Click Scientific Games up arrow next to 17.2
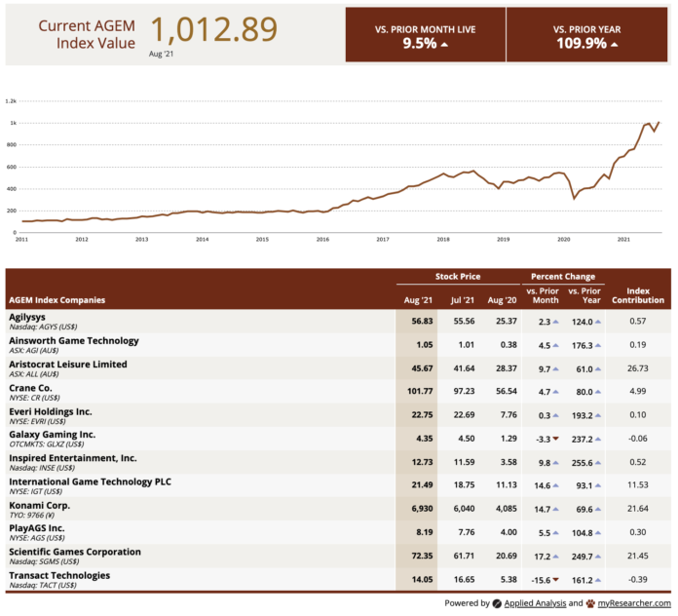The width and height of the screenshot is (678, 616). point(555,557)
